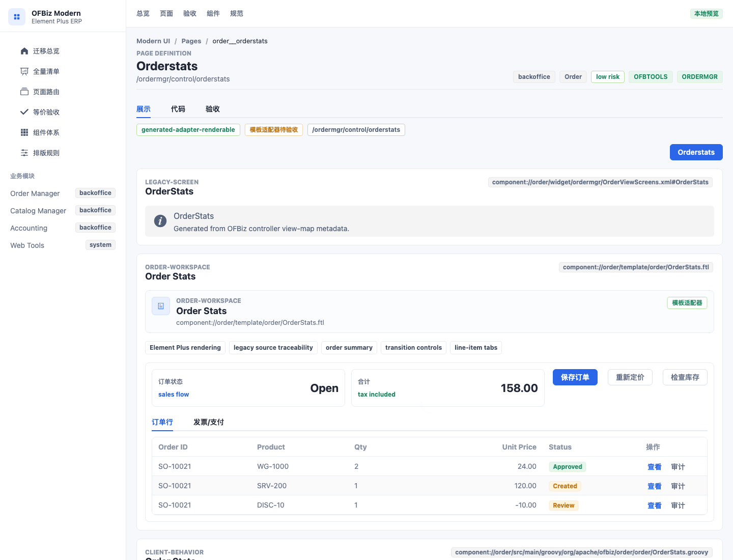Open 组件 in the top navigation
Image resolution: width=733 pixels, height=560 pixels.
pos(213,14)
